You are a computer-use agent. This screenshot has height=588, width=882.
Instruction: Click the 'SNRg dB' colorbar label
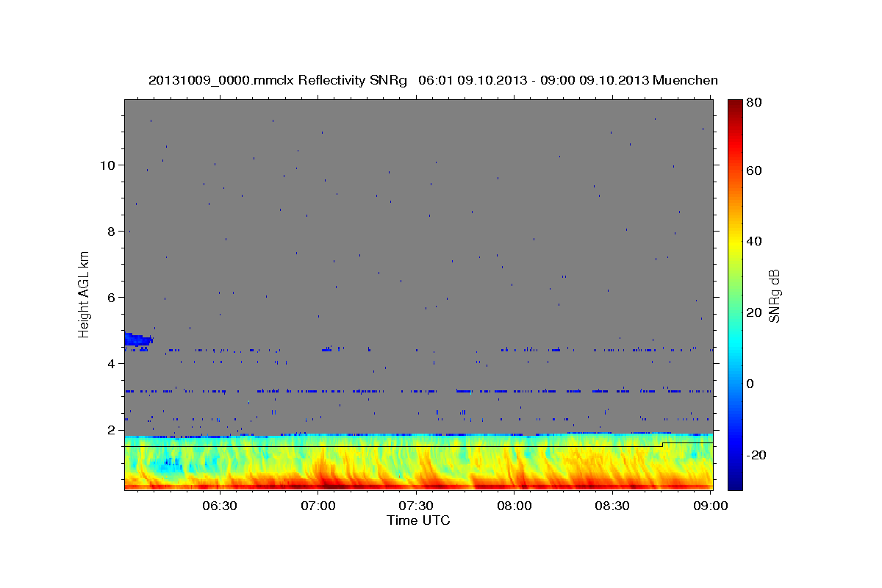[773, 296]
